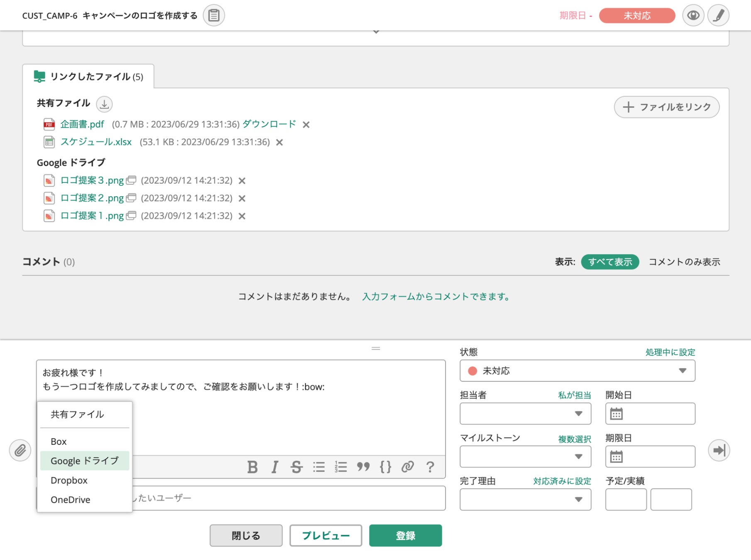Click the ロゴ提案３.png image file icon
Viewport: 751px width, 560px height.
click(x=49, y=180)
